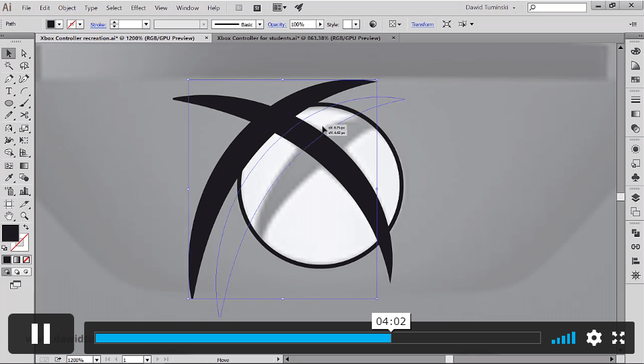Open the Window menu

187,8
